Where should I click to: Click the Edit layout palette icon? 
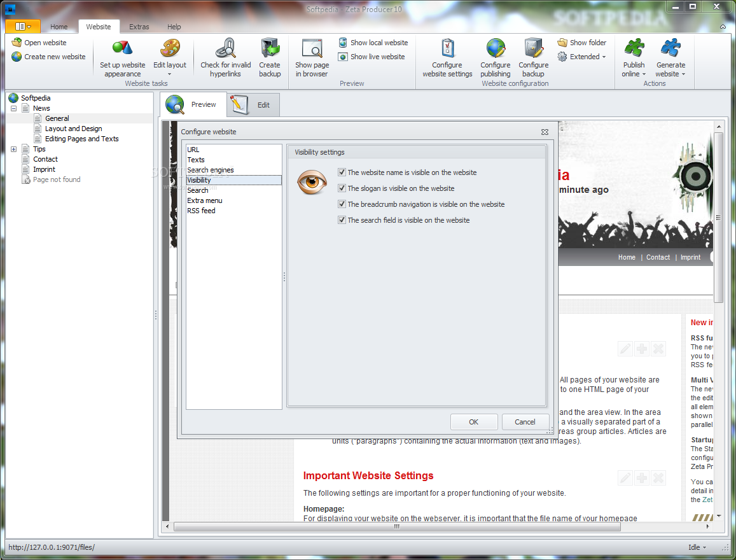[x=170, y=48]
